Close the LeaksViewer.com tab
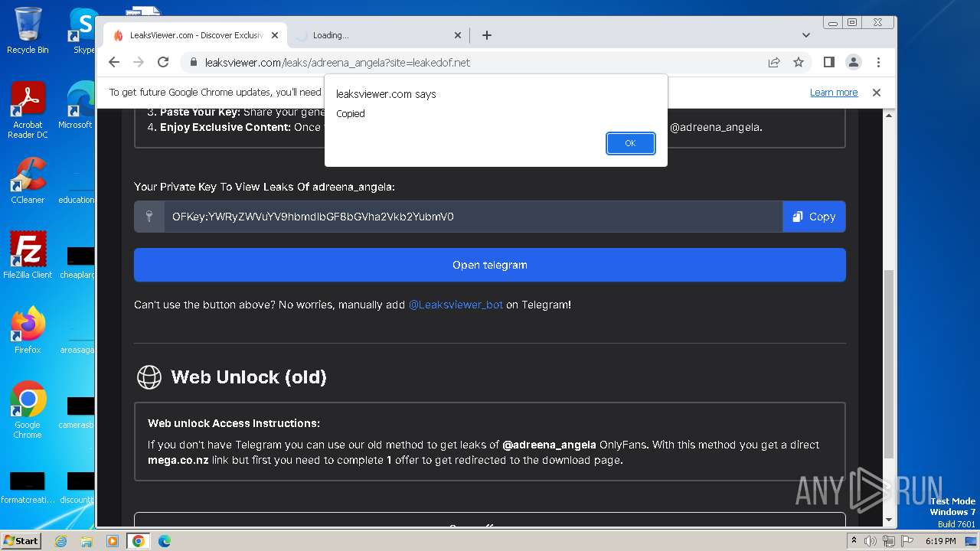980x551 pixels. coord(276,35)
